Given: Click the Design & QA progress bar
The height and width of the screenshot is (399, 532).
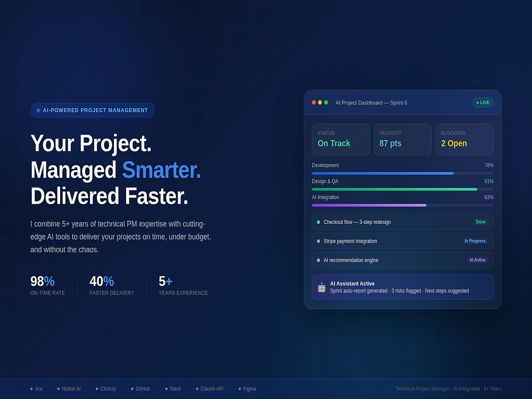Looking at the screenshot, I should coord(403,189).
